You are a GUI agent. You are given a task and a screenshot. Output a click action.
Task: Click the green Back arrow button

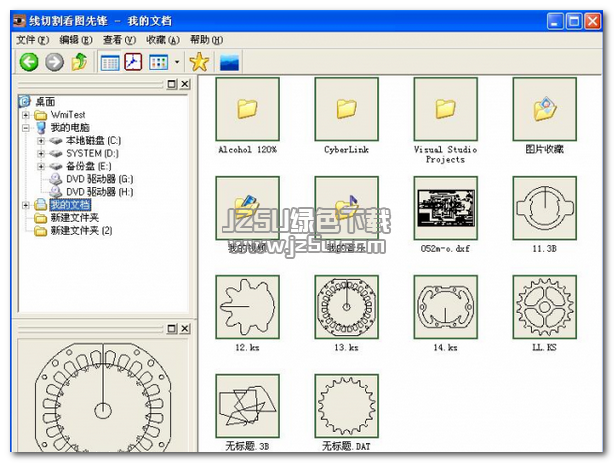[28, 62]
